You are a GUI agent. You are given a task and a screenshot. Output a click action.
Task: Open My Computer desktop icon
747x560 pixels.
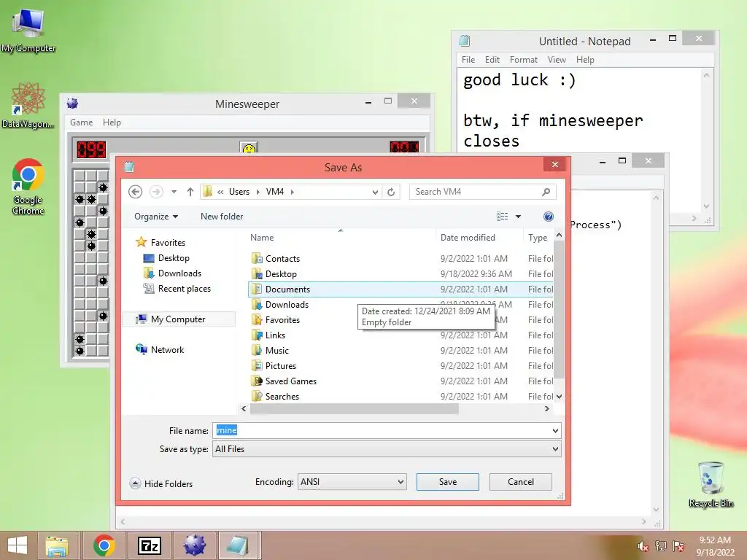[28, 29]
